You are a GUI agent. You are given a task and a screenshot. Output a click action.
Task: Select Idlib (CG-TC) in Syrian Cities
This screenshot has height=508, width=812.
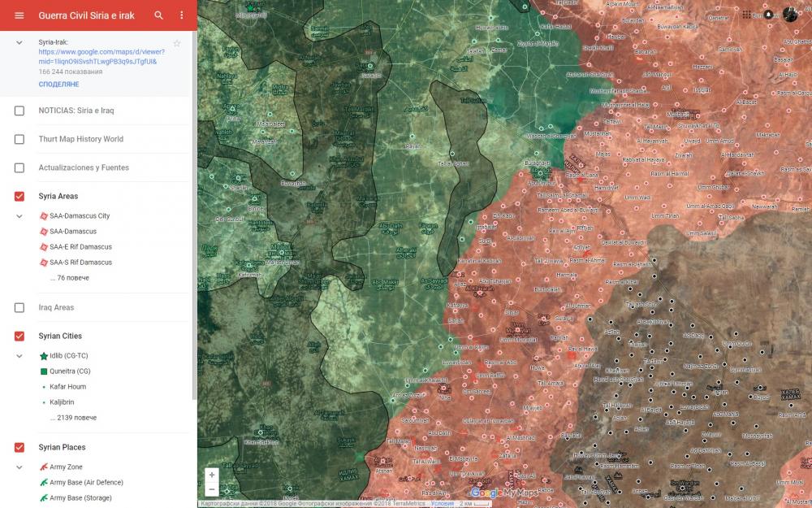[x=69, y=356]
